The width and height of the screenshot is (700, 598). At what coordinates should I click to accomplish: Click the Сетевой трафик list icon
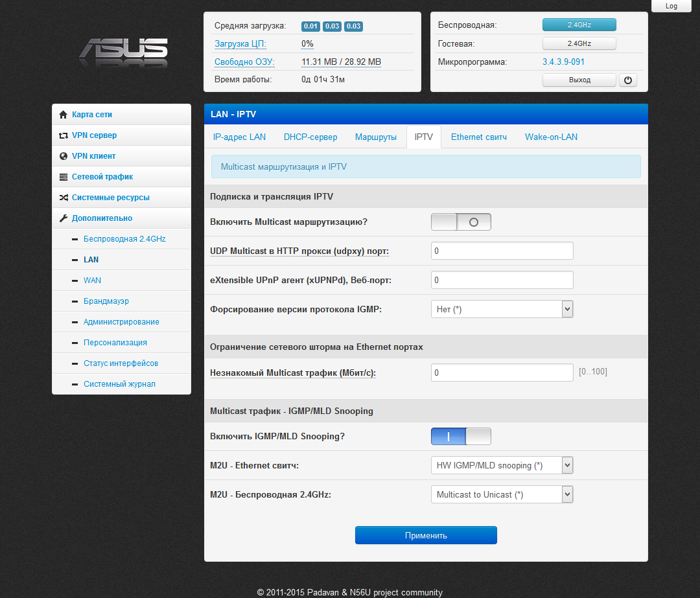(x=64, y=177)
